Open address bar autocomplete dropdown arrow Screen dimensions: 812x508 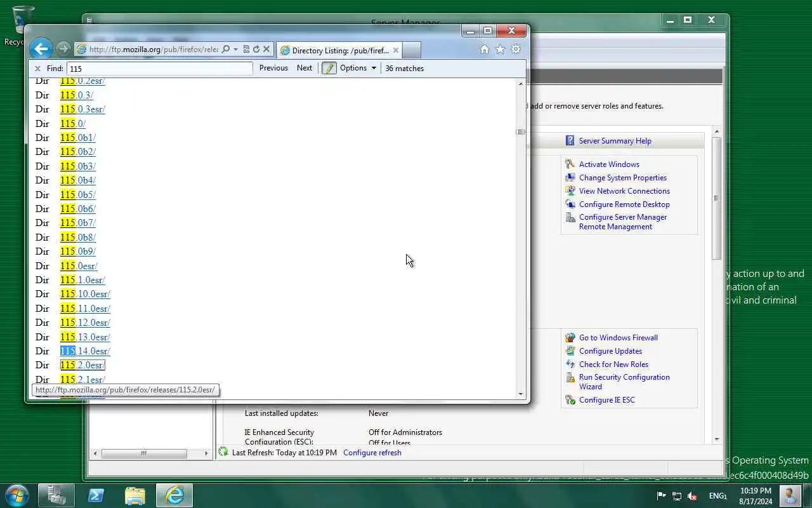click(x=235, y=49)
